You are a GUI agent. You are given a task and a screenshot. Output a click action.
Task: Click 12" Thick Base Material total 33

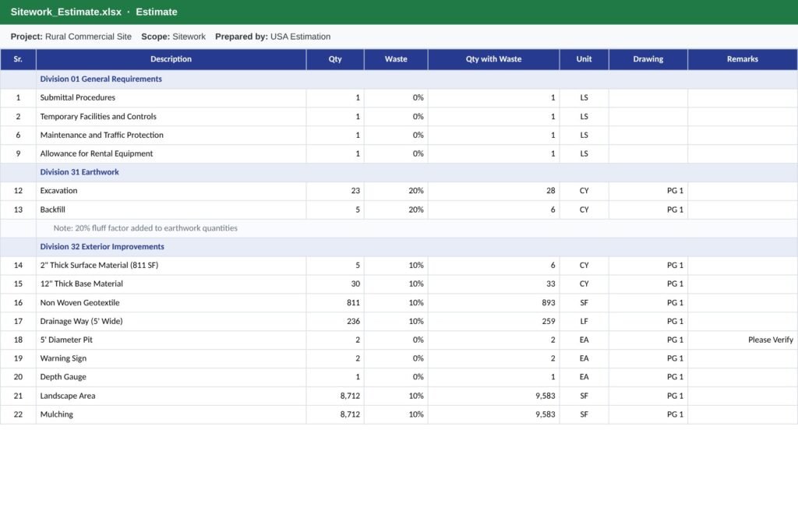493,284
